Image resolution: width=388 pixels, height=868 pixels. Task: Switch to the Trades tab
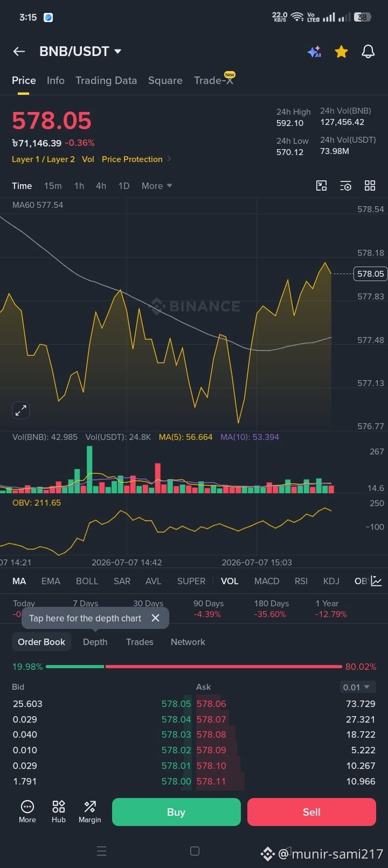[x=140, y=642]
